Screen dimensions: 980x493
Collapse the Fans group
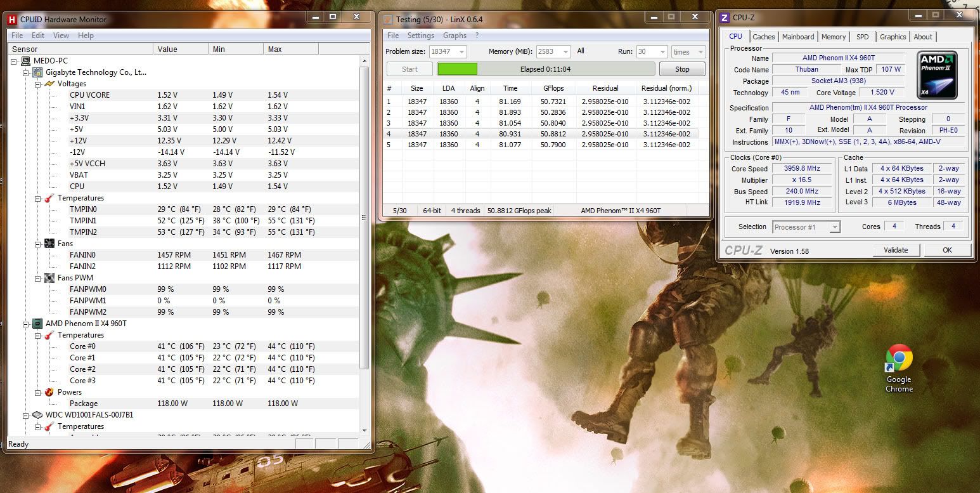(x=38, y=244)
